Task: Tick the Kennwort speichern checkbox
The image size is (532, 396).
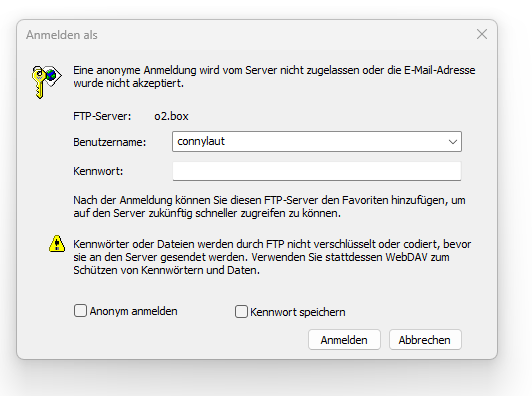Action: click(x=241, y=312)
